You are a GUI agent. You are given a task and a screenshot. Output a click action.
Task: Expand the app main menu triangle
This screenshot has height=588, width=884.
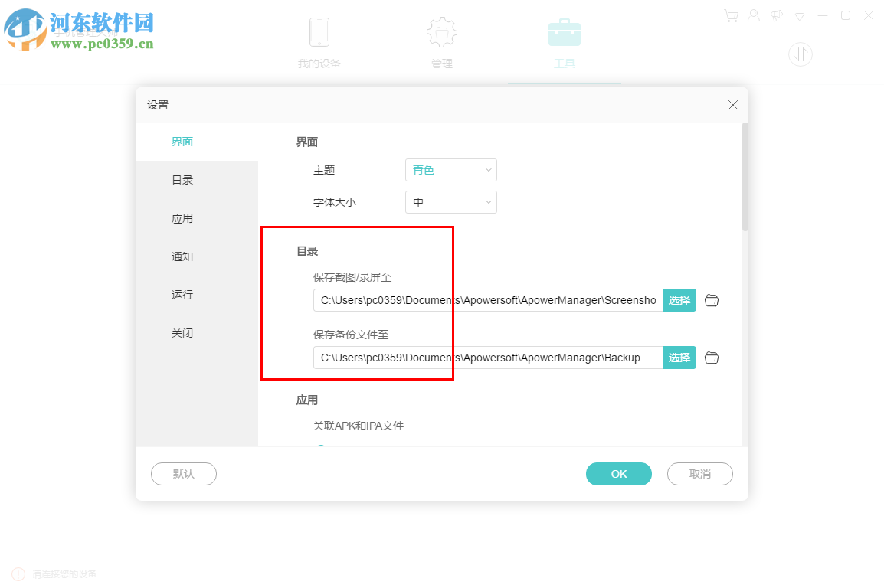800,15
